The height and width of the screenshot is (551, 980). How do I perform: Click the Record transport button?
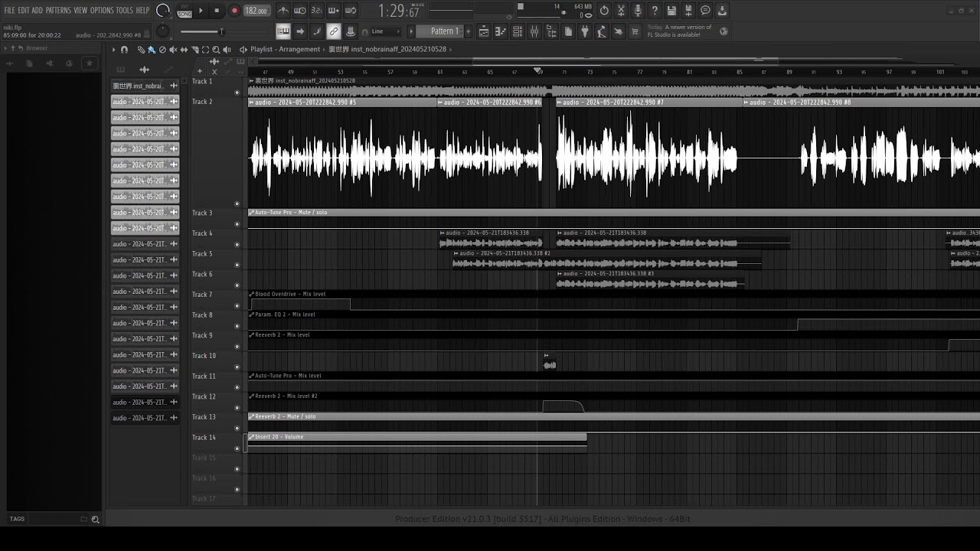click(234, 11)
